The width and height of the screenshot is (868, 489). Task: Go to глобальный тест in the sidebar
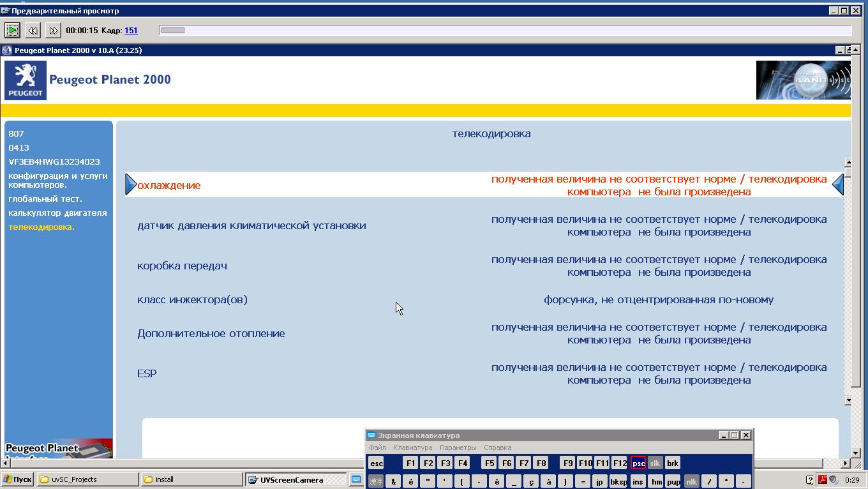tap(45, 199)
